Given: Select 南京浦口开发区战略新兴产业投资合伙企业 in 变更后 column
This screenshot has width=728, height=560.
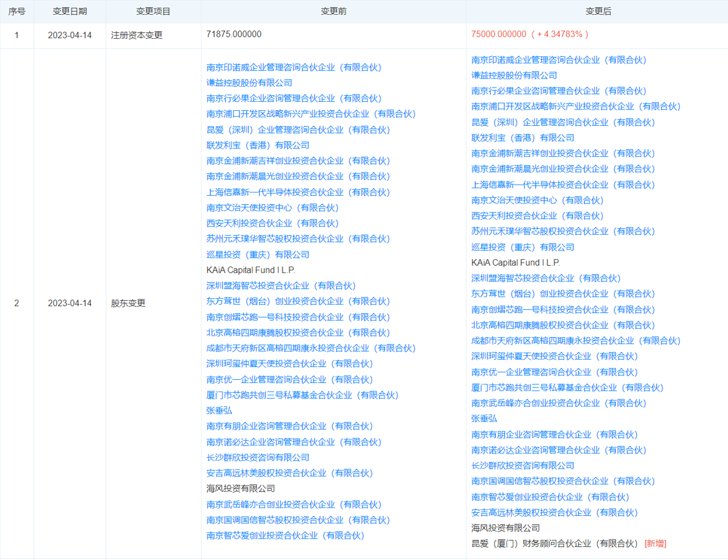Looking at the screenshot, I should pyautogui.click(x=576, y=106).
